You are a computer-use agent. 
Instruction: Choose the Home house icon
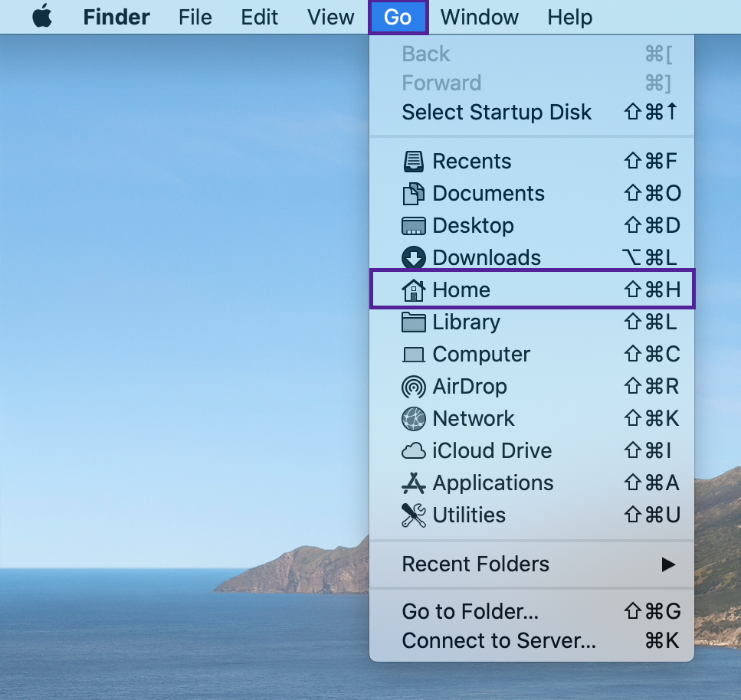(414, 290)
